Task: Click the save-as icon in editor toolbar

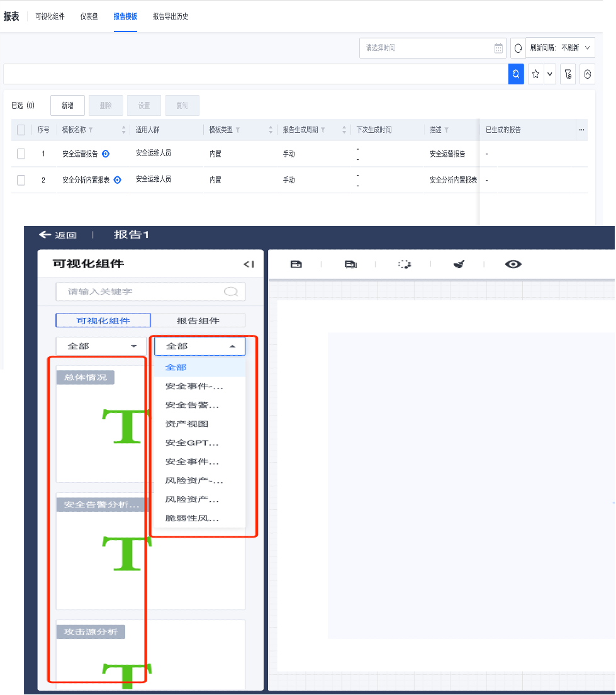Action: [x=350, y=264]
